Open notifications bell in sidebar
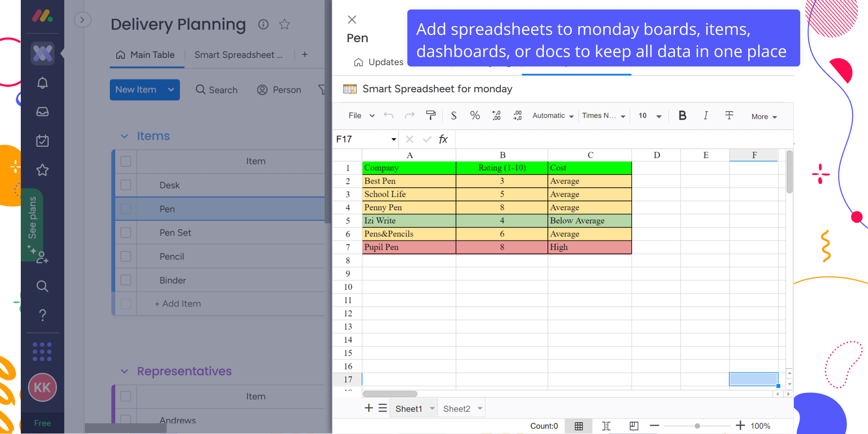 coord(42,83)
